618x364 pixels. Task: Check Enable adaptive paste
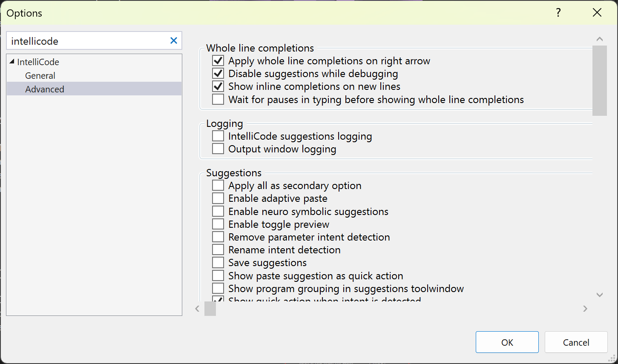coord(218,198)
